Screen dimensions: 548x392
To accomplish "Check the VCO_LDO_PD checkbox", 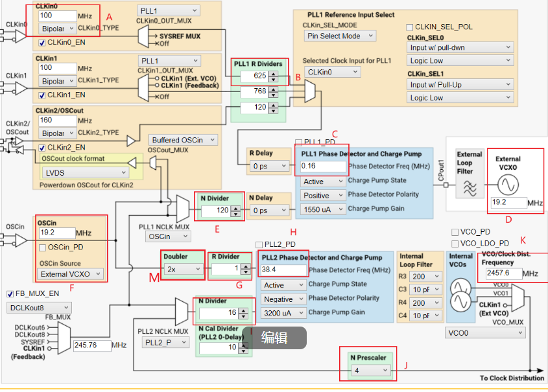I will tap(455, 244).
